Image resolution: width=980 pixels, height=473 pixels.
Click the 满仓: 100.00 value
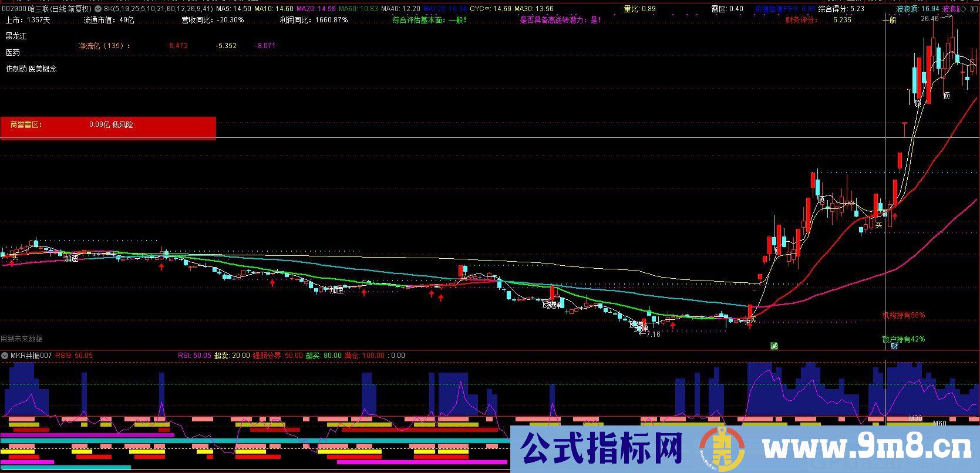(x=364, y=356)
